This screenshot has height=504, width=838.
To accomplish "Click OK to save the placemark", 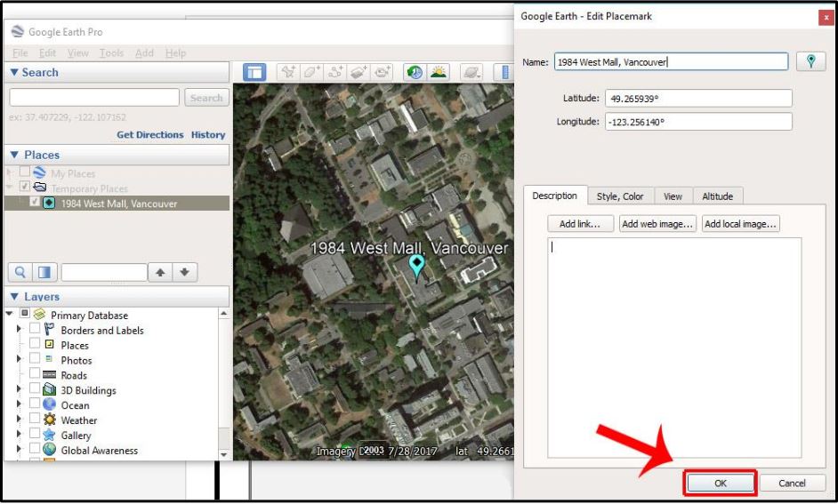I will point(721,483).
